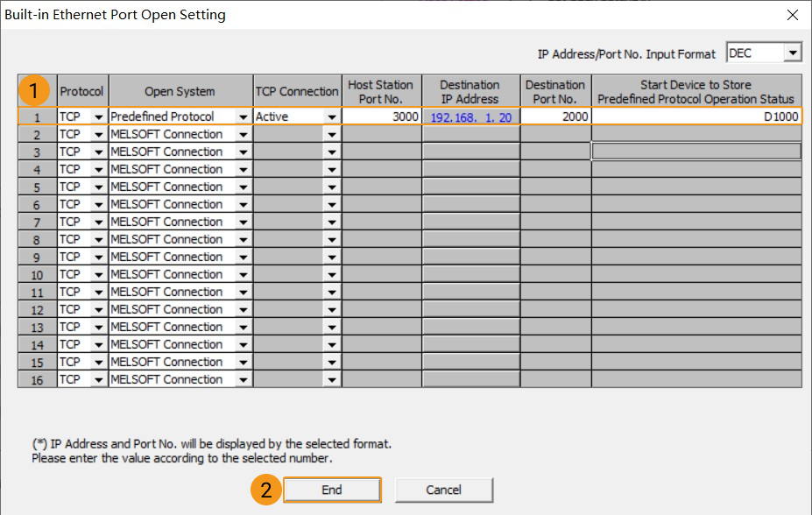The image size is (812, 515).
Task: Click the End button
Action: [x=332, y=490]
